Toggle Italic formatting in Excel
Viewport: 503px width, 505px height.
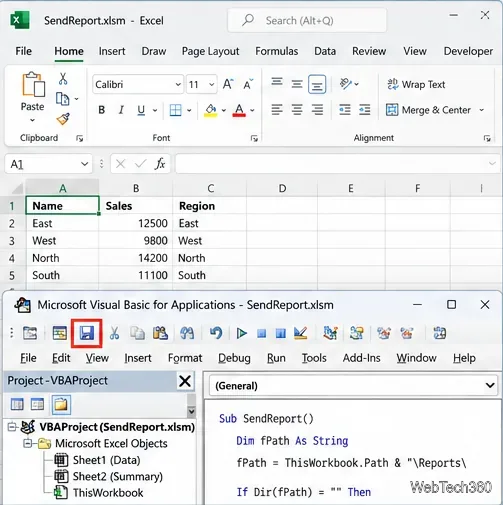click(121, 110)
